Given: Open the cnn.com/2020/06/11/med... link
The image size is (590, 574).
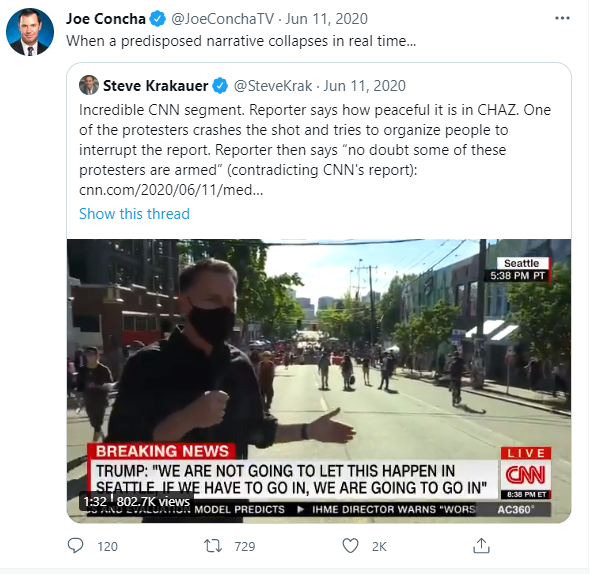Looking at the screenshot, I should (171, 190).
